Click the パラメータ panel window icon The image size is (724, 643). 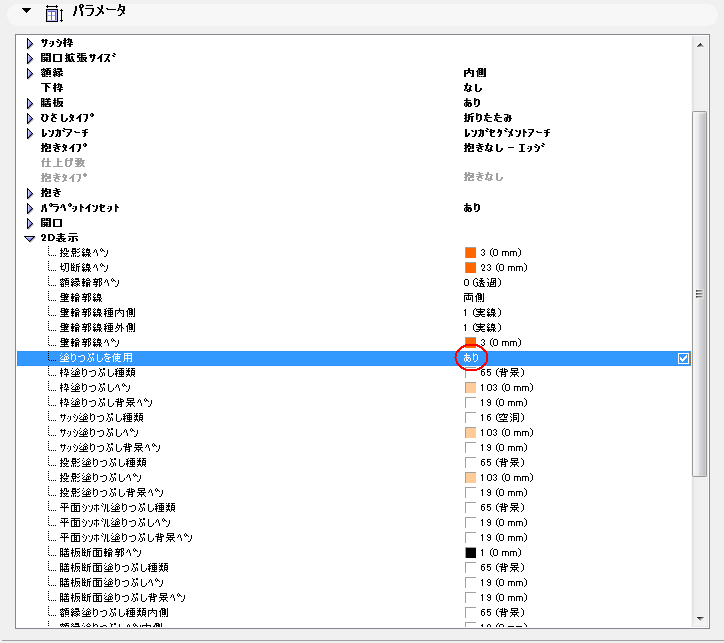[x=54, y=13]
